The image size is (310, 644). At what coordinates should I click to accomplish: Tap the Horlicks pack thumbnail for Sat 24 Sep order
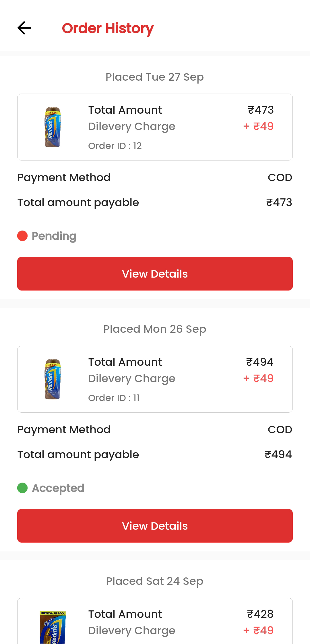click(53, 627)
